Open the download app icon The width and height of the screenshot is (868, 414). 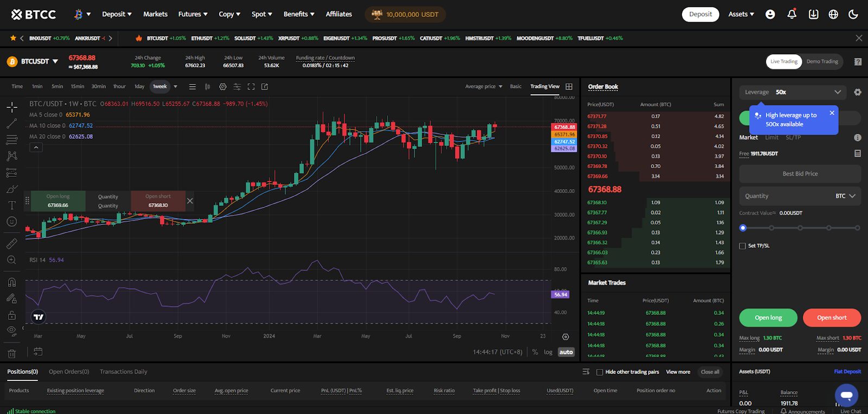tap(813, 14)
